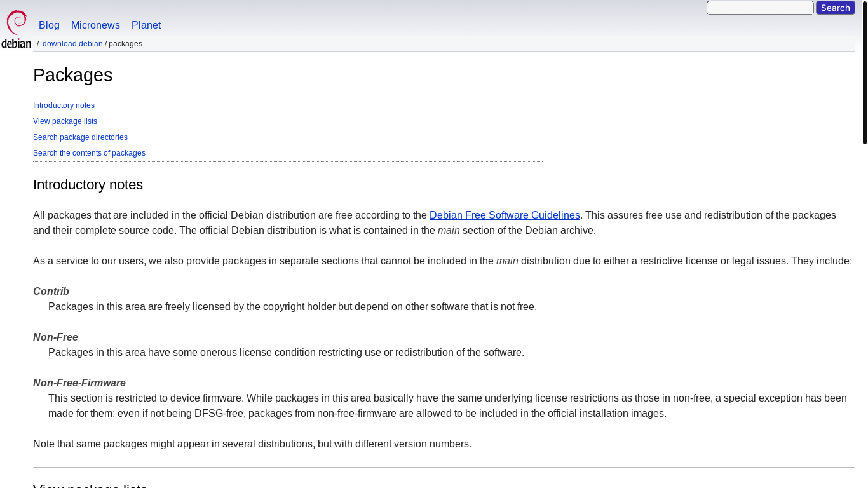Jump to View package lists link
This screenshot has width=868, height=488.
pyautogui.click(x=65, y=121)
